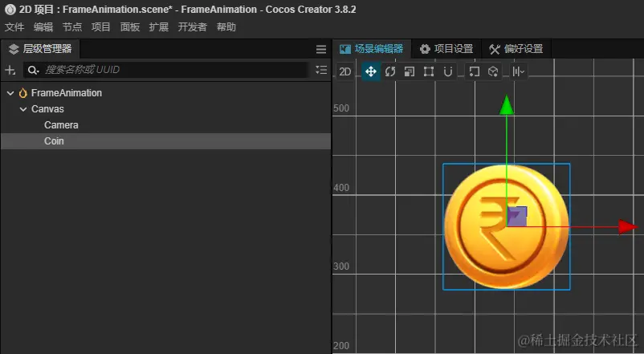Open the 扩展 menu
644x354 pixels.
click(x=158, y=27)
